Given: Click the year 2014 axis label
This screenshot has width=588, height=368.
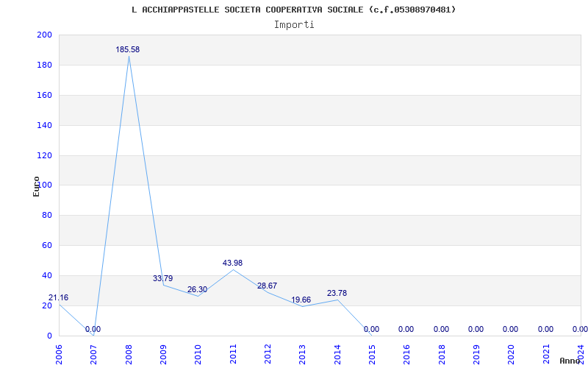Looking at the screenshot, I should (337, 354).
